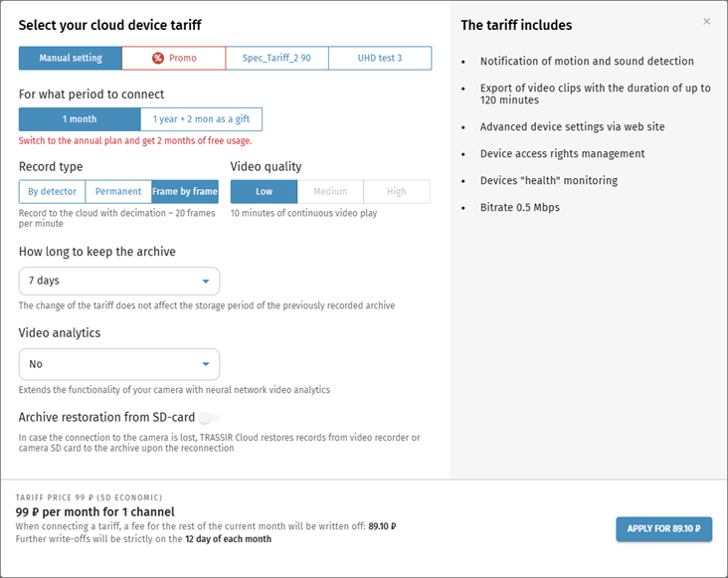This screenshot has width=728, height=578.
Task: Click the Video analytics dropdown arrow
Action: 206,364
